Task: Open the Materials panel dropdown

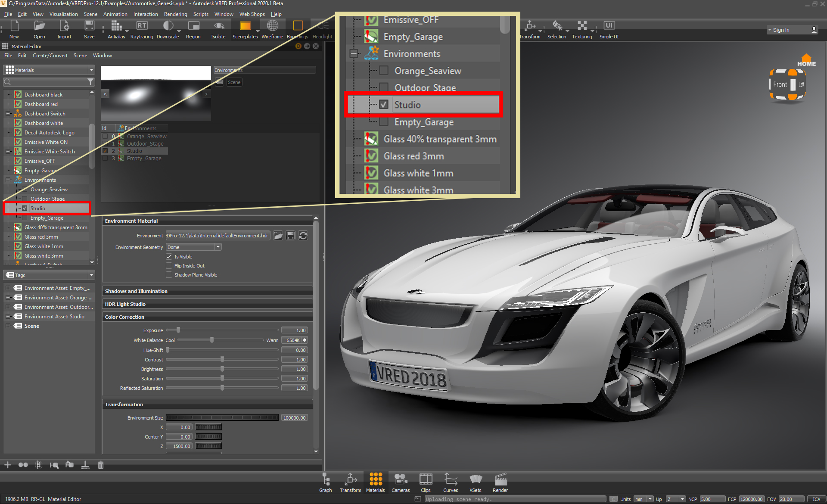Action: pos(91,70)
